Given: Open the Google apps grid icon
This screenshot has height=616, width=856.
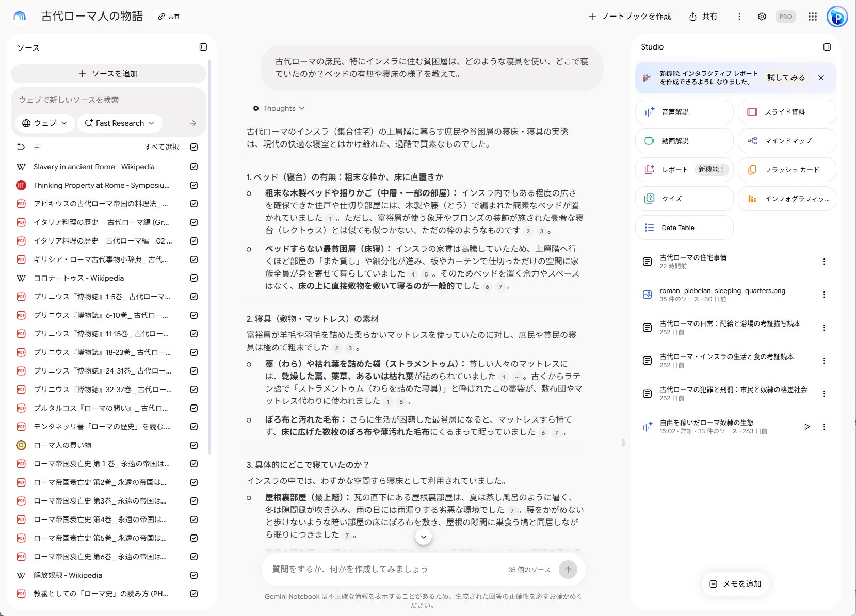Looking at the screenshot, I should 813,17.
